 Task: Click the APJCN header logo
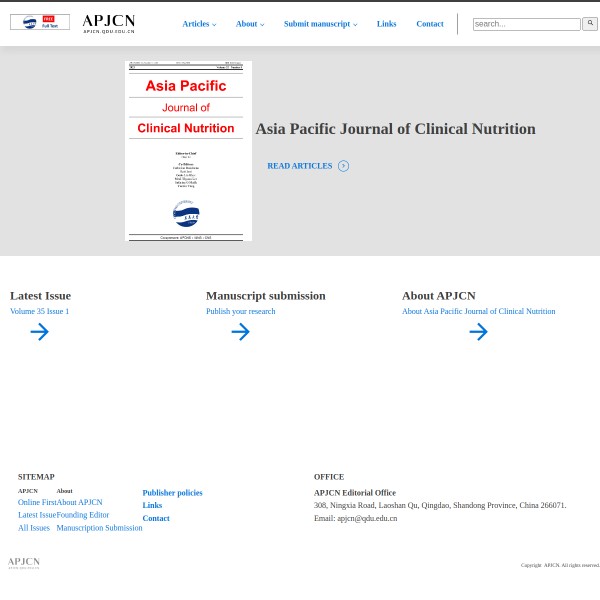pos(108,23)
